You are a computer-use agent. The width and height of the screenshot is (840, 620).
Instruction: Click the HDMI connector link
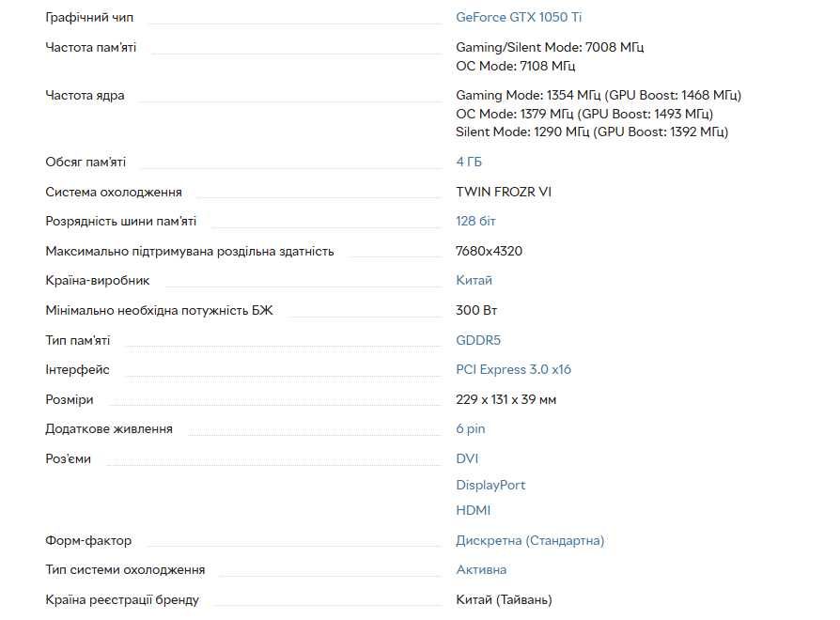coord(473,510)
